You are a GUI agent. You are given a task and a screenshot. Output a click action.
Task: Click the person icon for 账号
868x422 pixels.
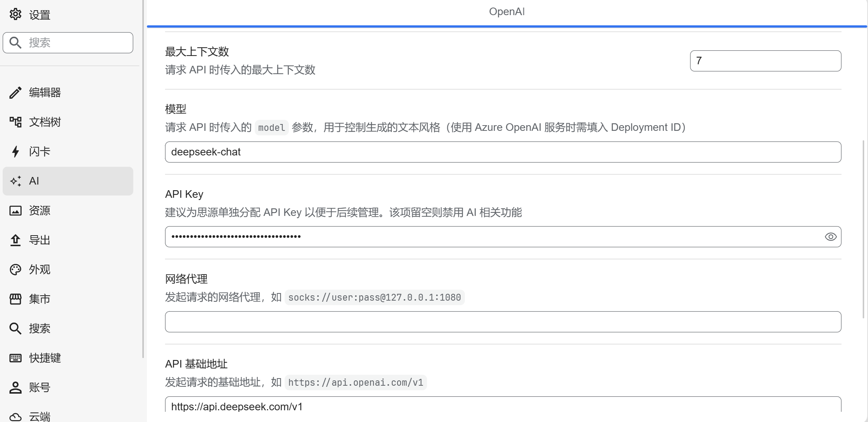click(x=16, y=388)
